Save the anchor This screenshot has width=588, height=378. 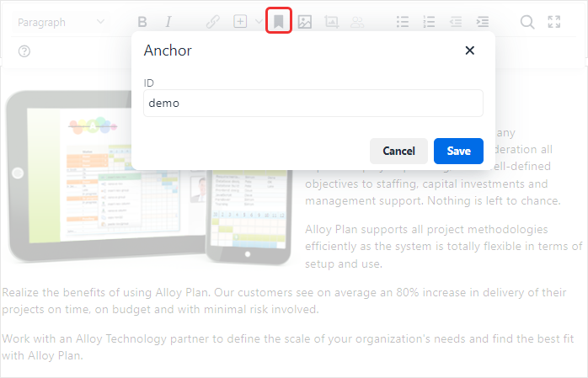click(458, 151)
